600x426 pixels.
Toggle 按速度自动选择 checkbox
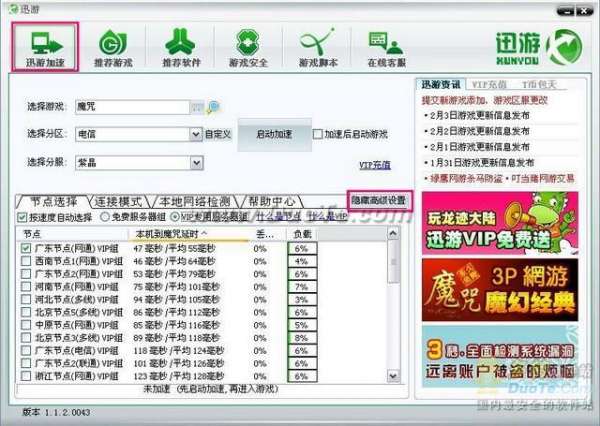click(x=22, y=217)
